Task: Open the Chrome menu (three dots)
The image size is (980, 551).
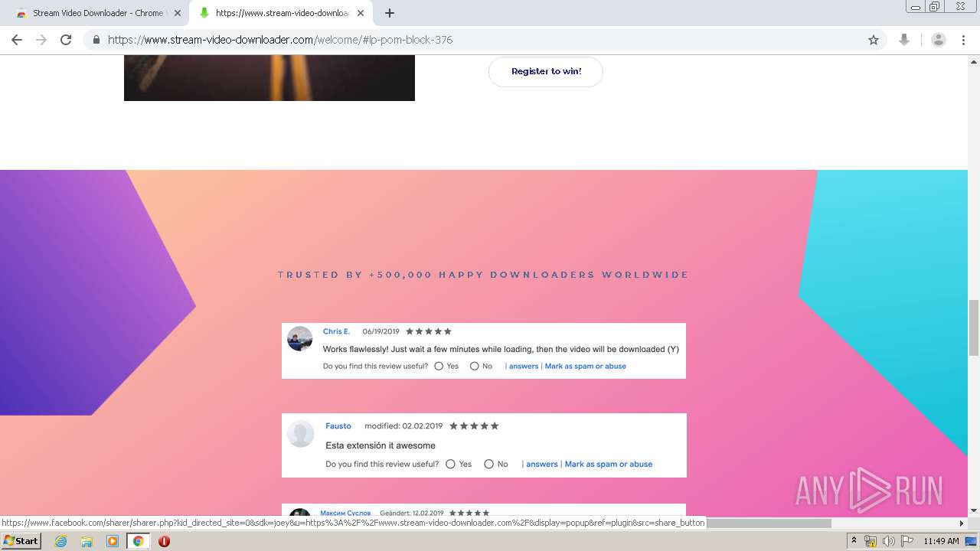Action: tap(963, 40)
